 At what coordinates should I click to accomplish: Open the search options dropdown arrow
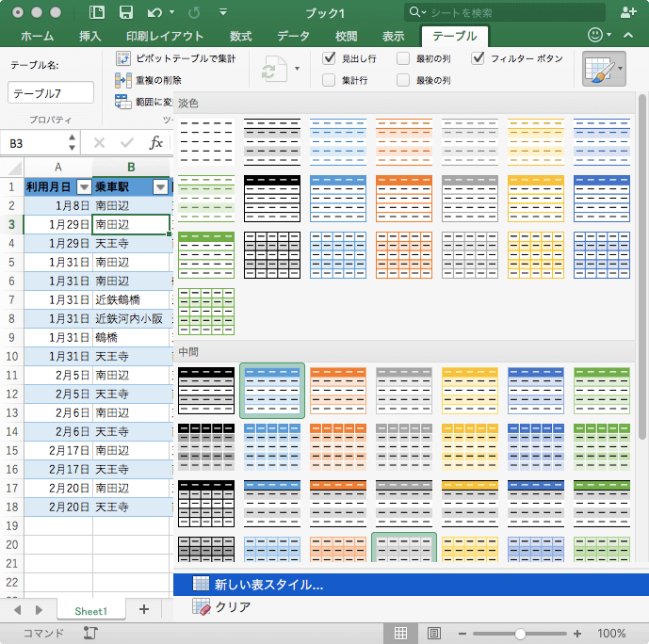click(424, 12)
